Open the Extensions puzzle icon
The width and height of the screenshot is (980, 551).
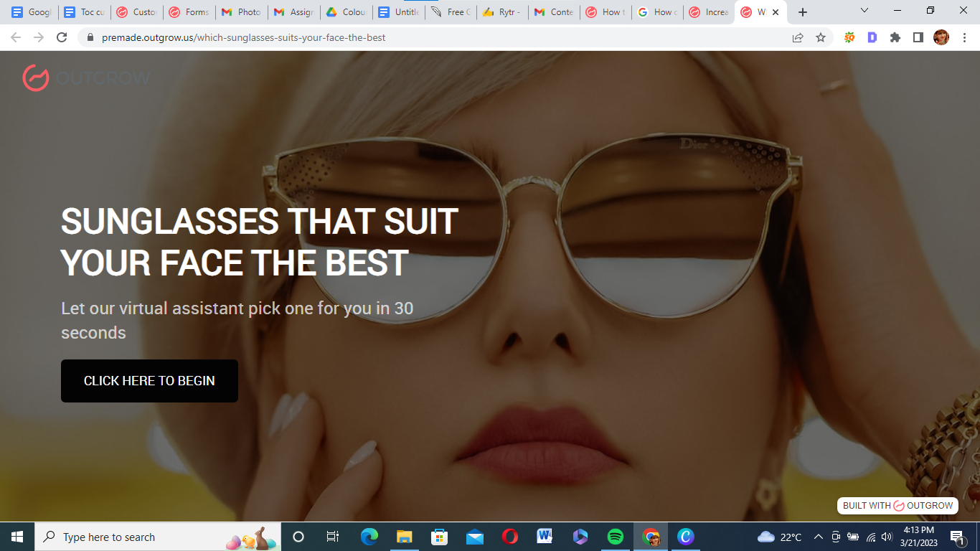coord(895,37)
